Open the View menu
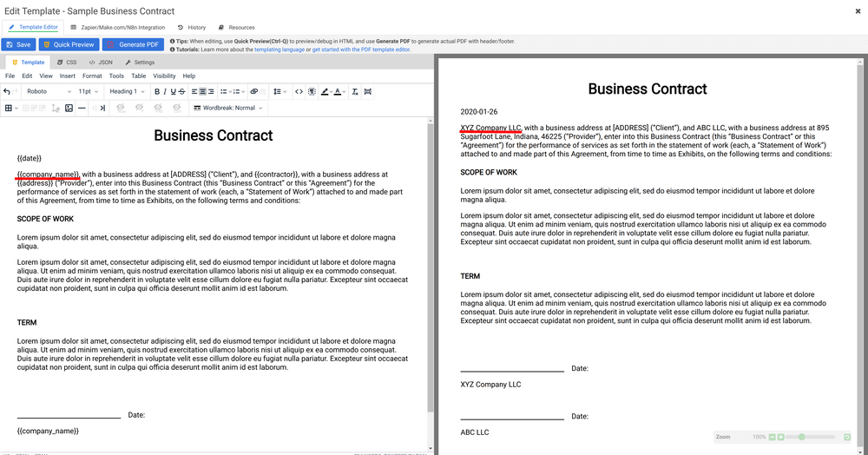The height and width of the screenshot is (455, 868). pyautogui.click(x=46, y=76)
